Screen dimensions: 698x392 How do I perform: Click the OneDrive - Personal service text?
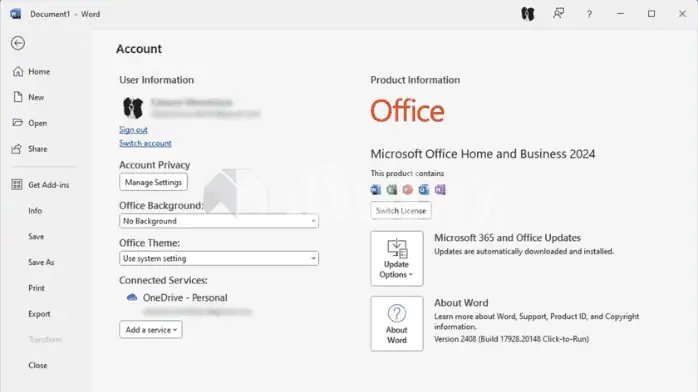click(x=185, y=298)
